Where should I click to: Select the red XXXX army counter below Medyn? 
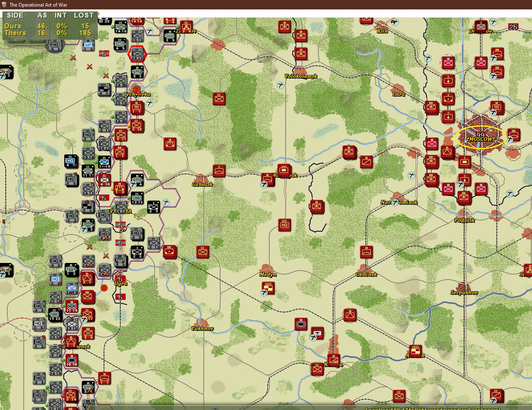268,288
